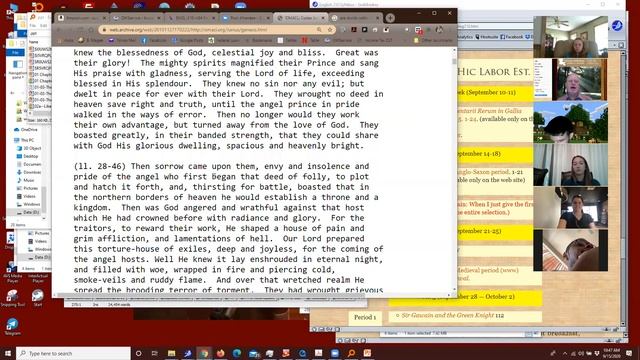The image size is (640, 360).
Task: Switch to the fourth Chrome tab
Action: (x=245, y=18)
